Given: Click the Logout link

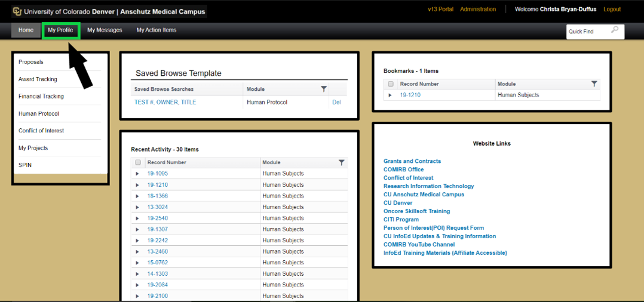Looking at the screenshot, I should [x=612, y=10].
